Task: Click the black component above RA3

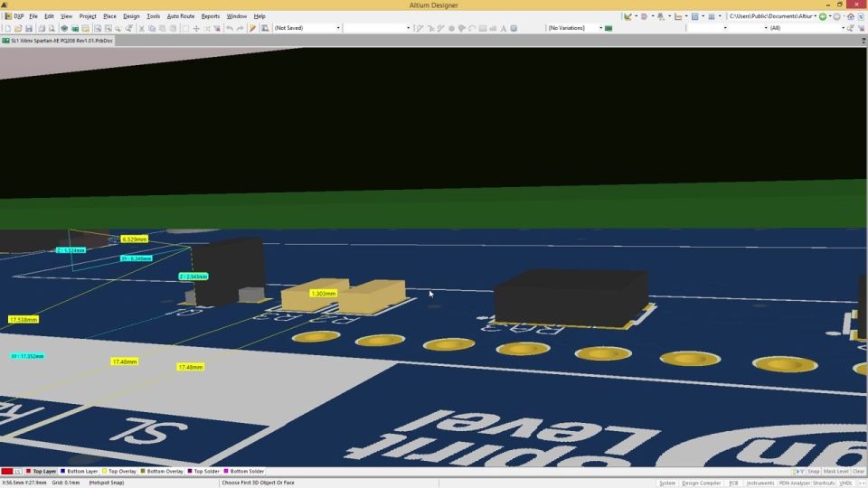Action: pos(571,297)
